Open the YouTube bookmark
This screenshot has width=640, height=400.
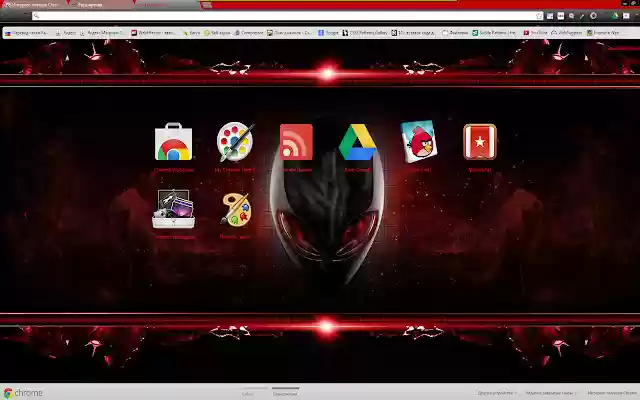click(x=536, y=33)
